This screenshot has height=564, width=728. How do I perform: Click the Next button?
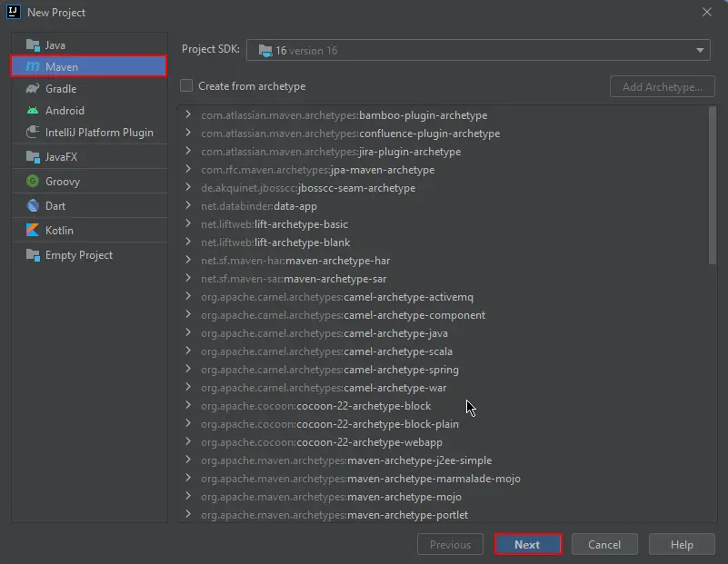[x=528, y=543]
